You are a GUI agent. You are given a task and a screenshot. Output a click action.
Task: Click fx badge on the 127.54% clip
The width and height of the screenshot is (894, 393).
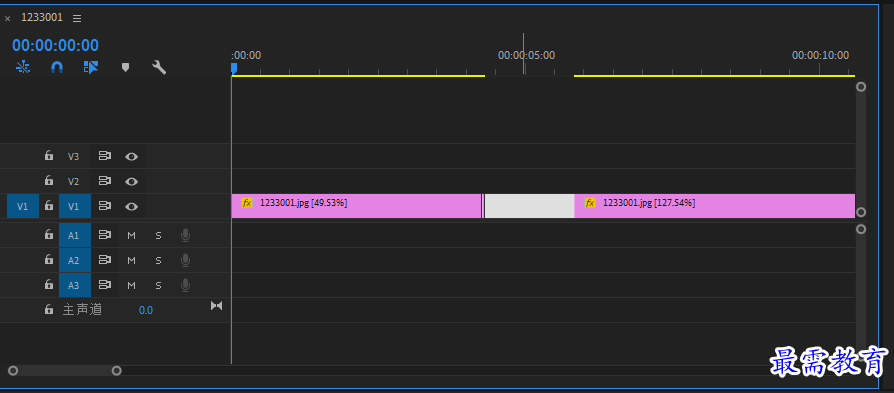point(590,203)
